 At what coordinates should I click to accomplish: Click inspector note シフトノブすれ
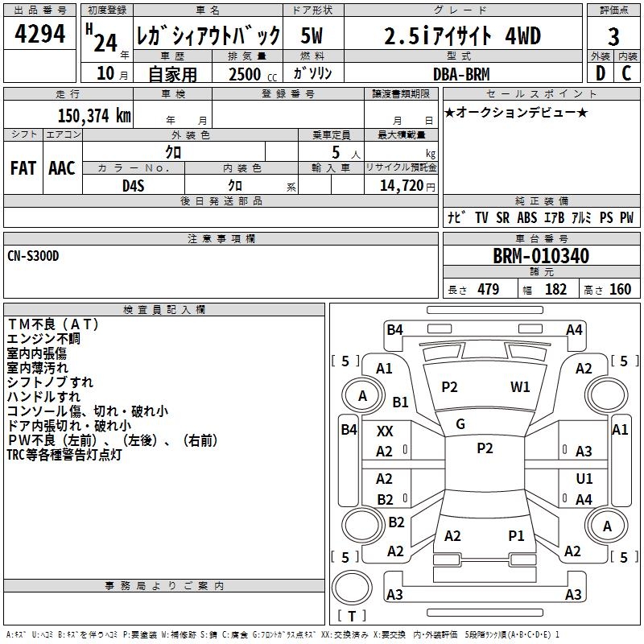50,382
